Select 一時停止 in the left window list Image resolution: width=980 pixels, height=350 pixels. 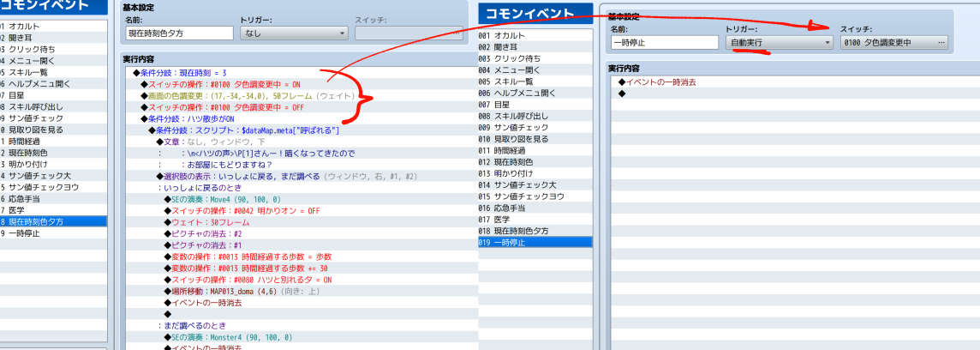(53, 233)
